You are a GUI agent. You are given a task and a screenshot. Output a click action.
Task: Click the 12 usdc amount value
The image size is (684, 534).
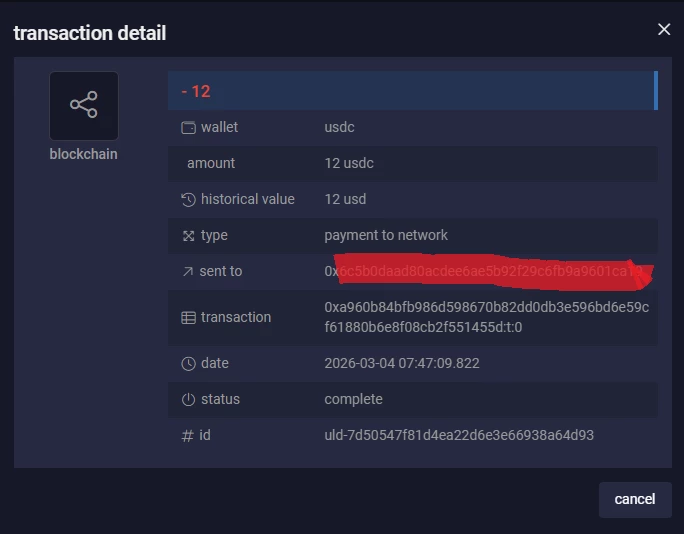coord(349,163)
